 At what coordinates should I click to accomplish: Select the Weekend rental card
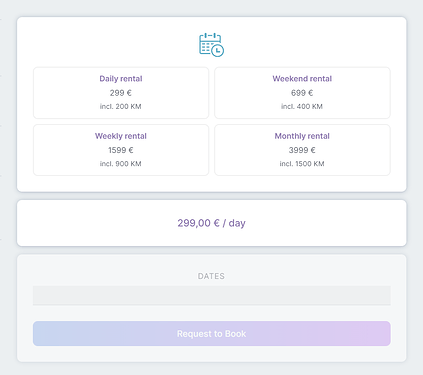click(302, 93)
